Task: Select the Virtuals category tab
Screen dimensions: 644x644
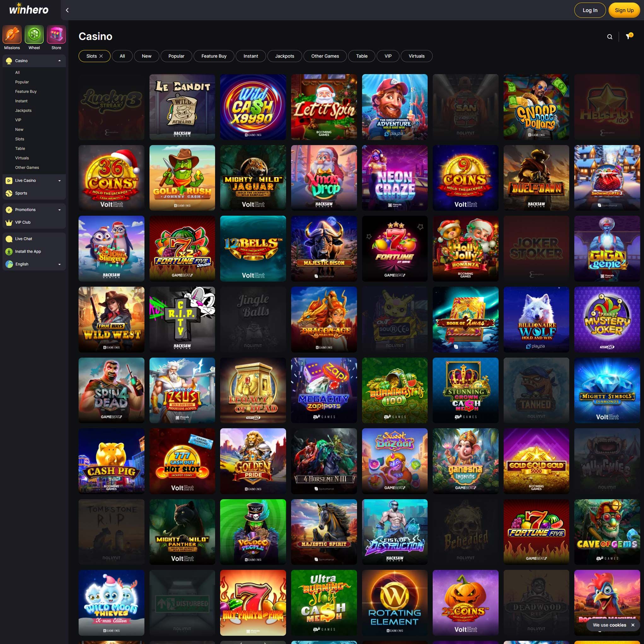Action: pyautogui.click(x=417, y=56)
